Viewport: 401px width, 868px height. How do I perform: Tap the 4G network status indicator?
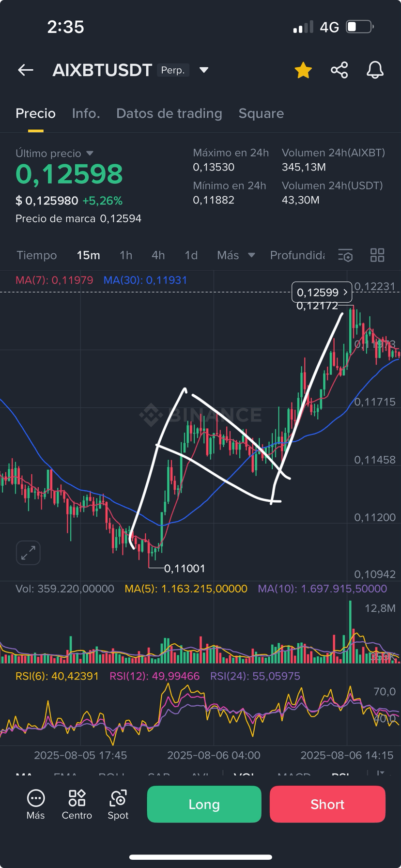[x=329, y=27]
